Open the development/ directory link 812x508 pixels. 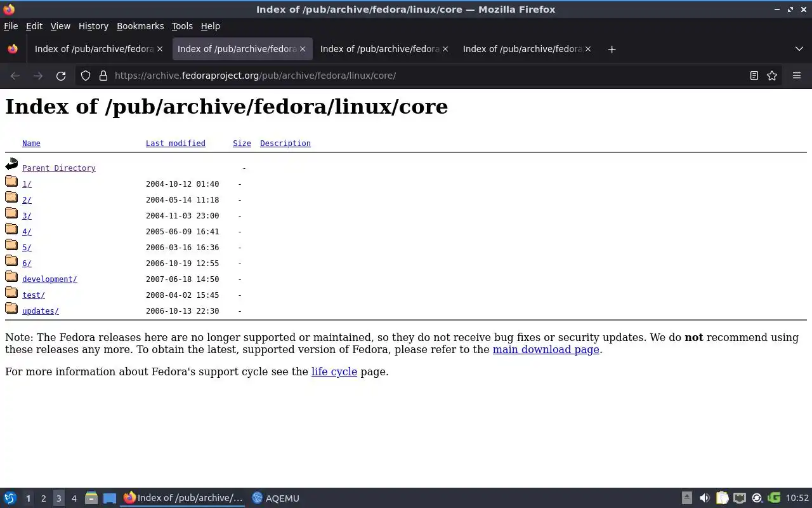49,279
